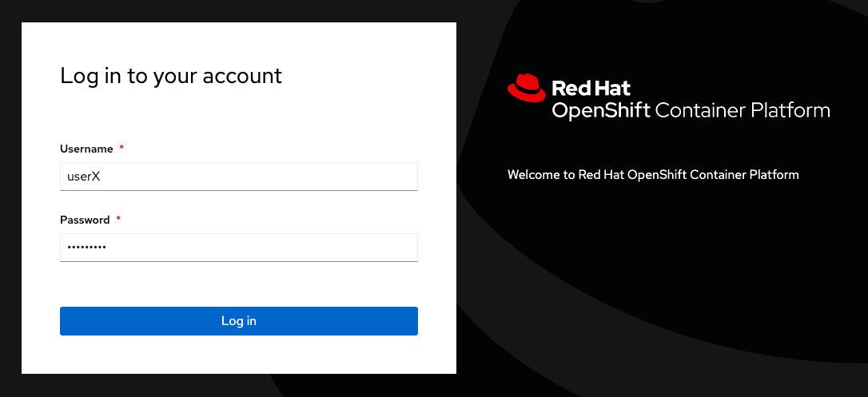
Task: Submit with the blue Log in button
Action: coord(239,320)
